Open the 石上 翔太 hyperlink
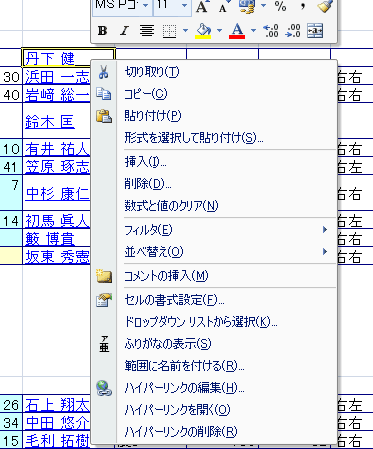Image resolution: width=373 pixels, height=449 pixels. 57,405
